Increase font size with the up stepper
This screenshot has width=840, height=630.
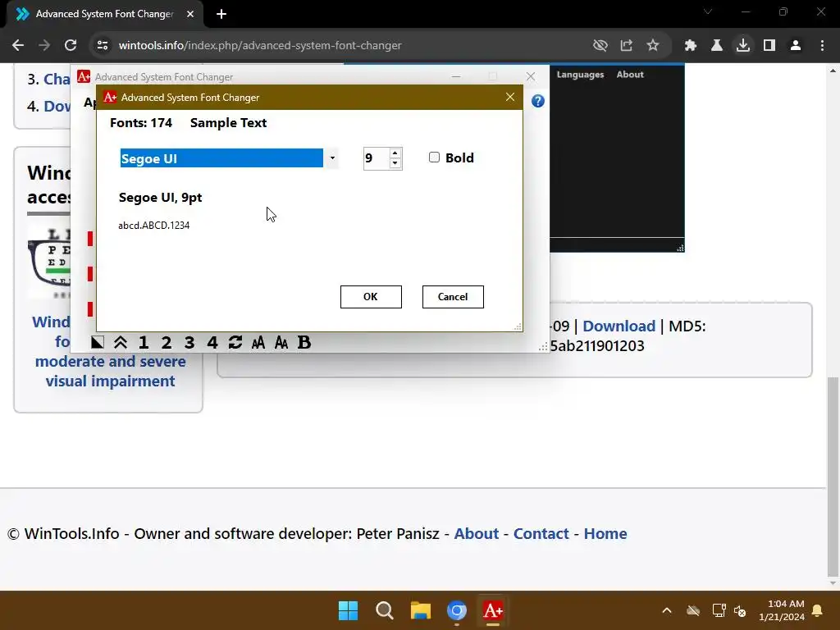(395, 153)
